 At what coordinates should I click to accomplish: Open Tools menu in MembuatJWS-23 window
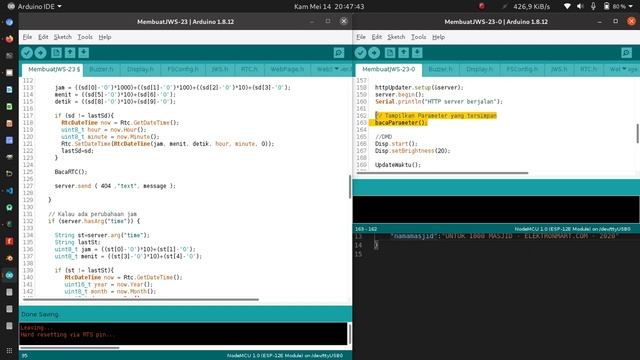coord(85,37)
